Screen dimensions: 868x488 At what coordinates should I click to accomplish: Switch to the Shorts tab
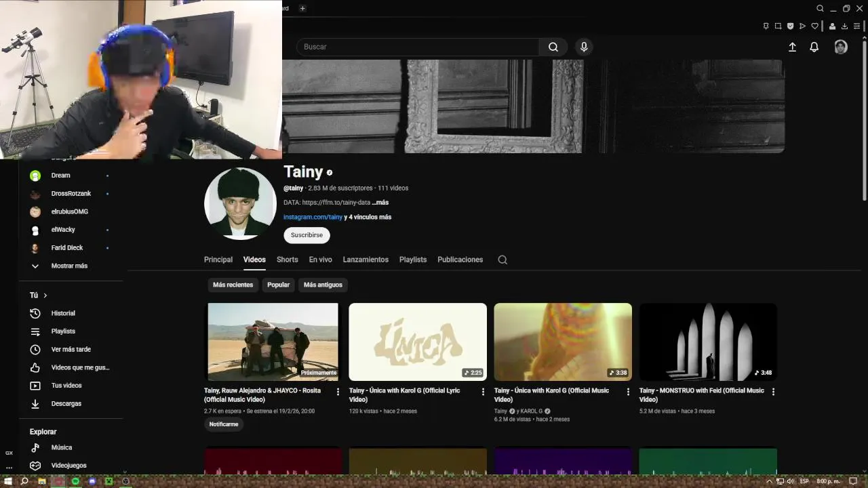tap(288, 260)
